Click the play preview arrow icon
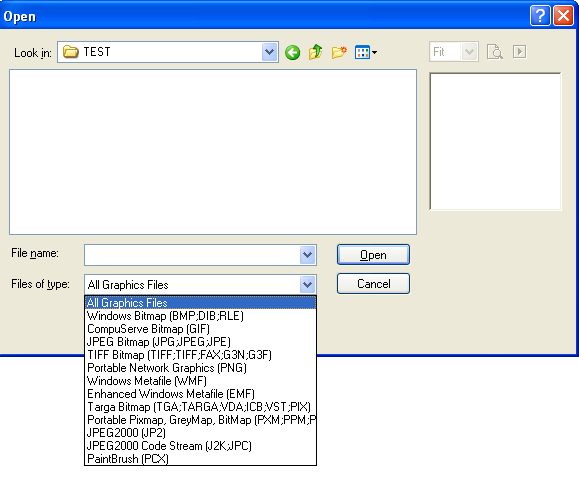 520,51
